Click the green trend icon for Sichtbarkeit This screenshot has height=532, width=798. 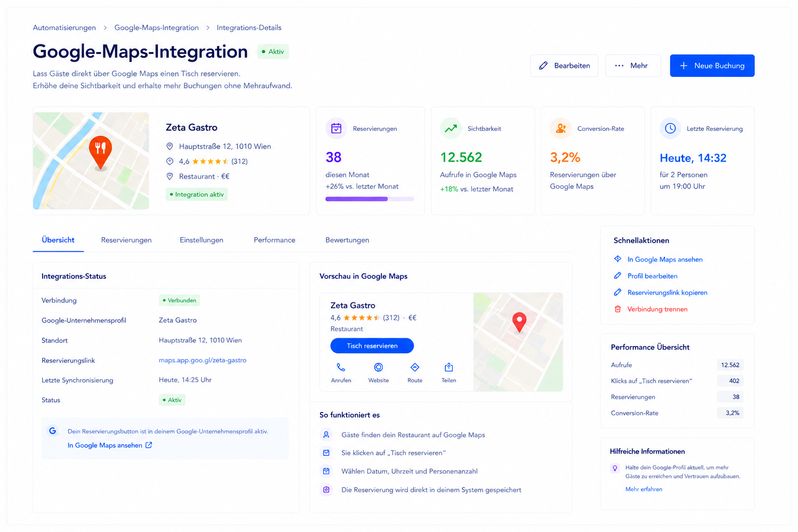[x=451, y=128]
